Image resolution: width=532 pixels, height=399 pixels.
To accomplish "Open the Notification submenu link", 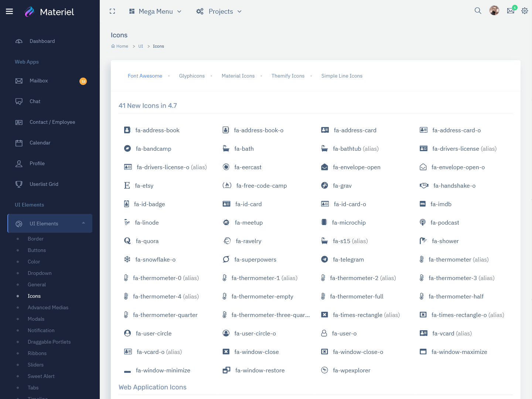I will coord(41,330).
